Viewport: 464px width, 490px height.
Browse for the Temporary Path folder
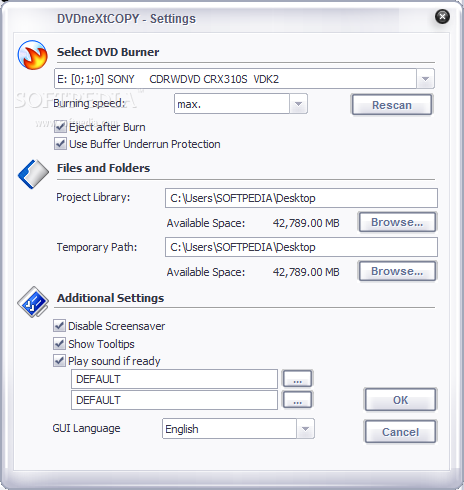point(397,271)
